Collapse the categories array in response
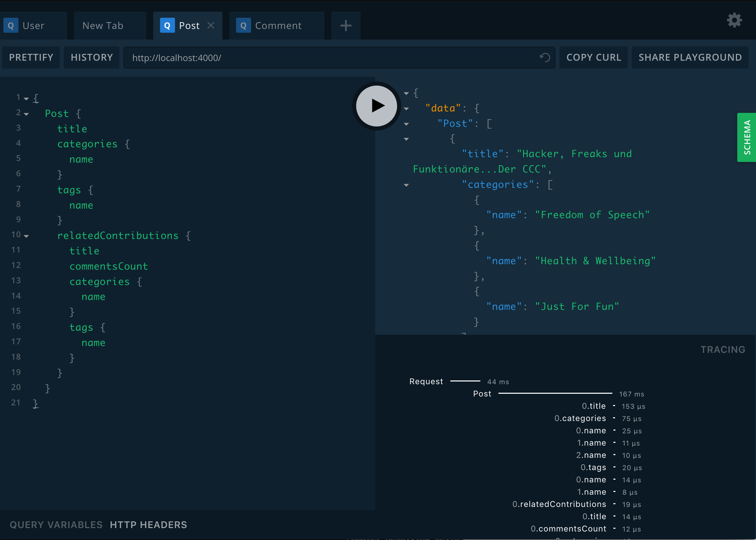 coord(408,185)
